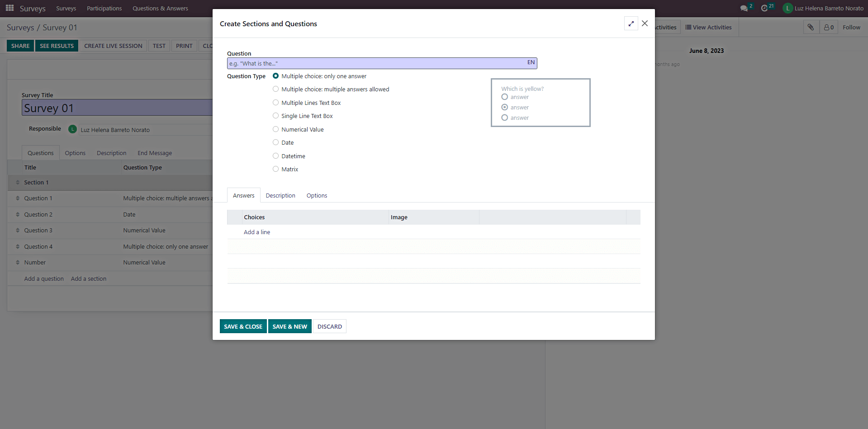This screenshot has width=868, height=429.
Task: Click Save & Close button
Action: coord(243,326)
